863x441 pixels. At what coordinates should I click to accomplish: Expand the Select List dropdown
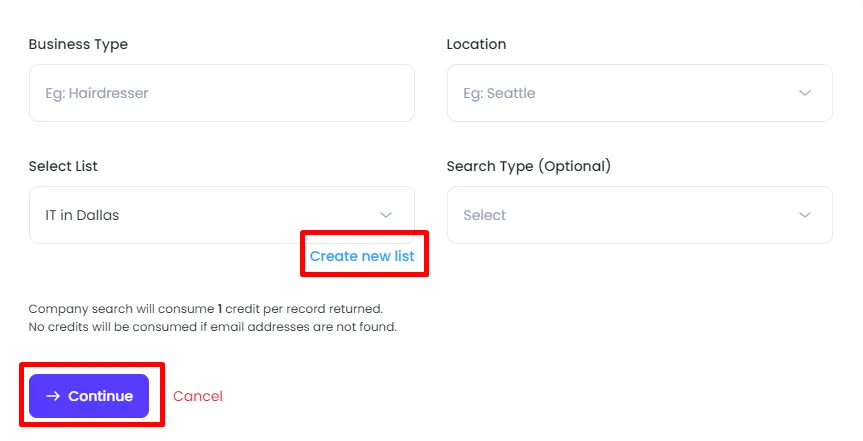coord(221,215)
